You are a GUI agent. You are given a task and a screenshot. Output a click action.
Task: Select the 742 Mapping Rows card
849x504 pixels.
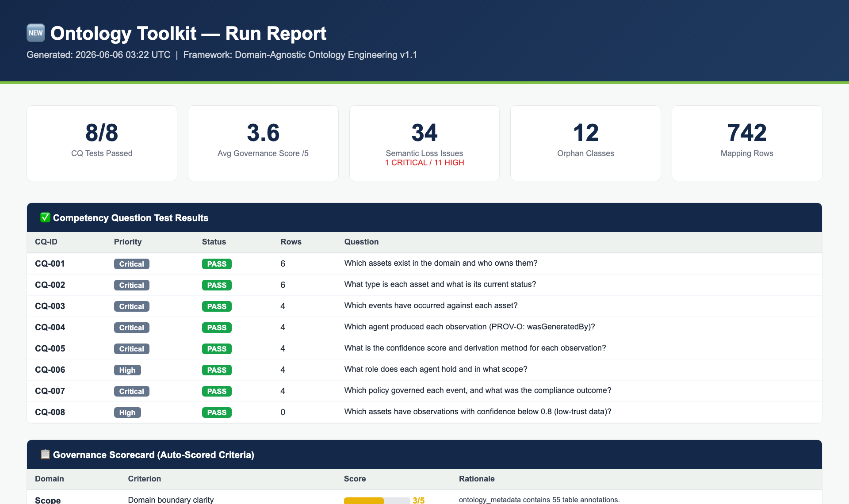[747, 143]
